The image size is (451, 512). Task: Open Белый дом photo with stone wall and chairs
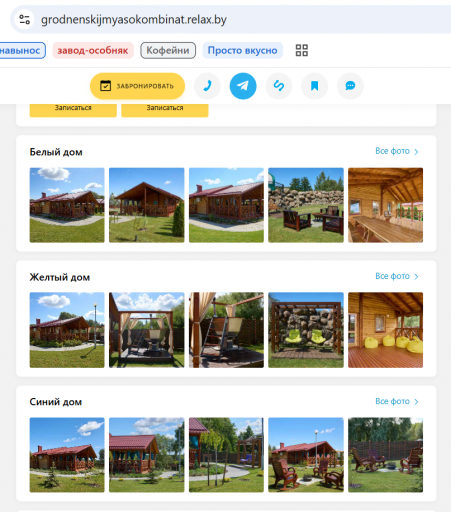click(x=306, y=205)
